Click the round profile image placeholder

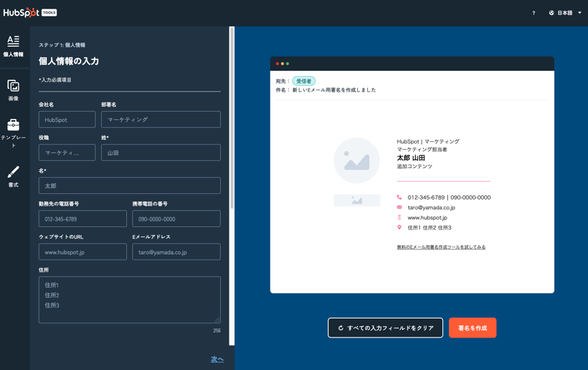coord(356,160)
